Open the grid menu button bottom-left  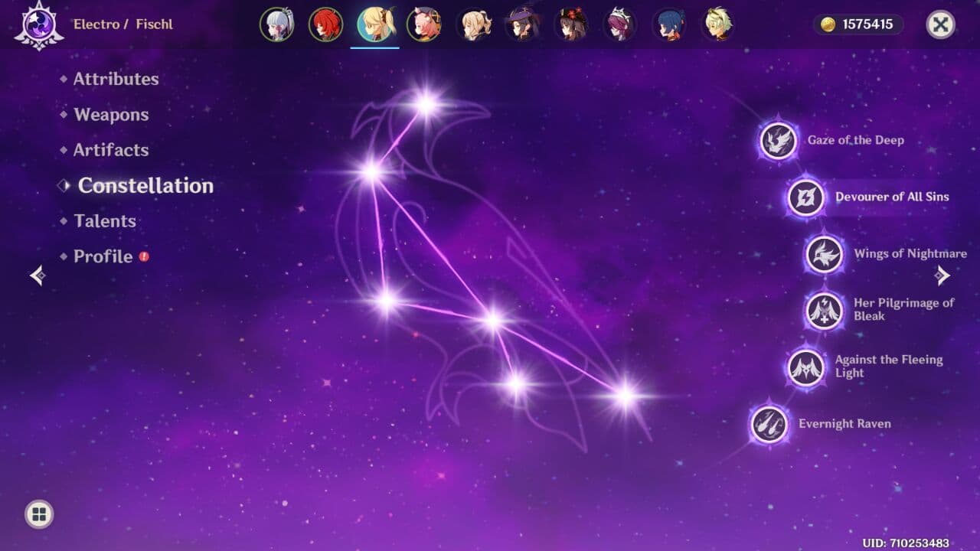[39, 514]
